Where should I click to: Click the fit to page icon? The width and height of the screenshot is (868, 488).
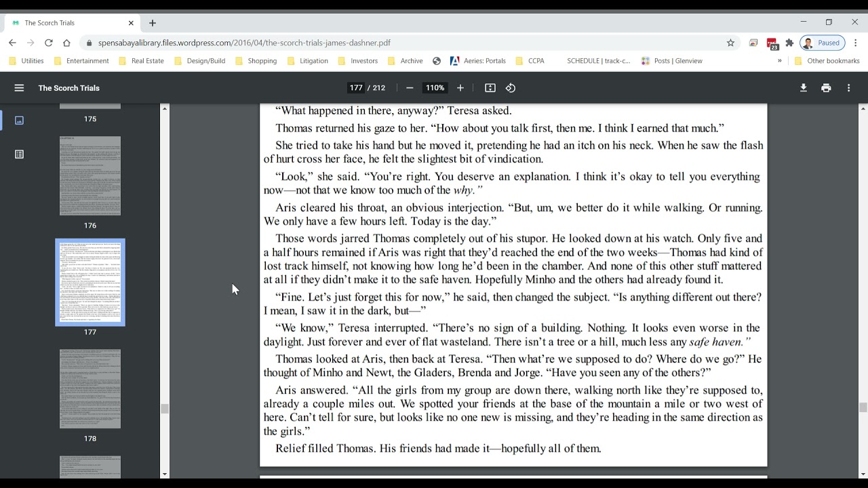490,88
